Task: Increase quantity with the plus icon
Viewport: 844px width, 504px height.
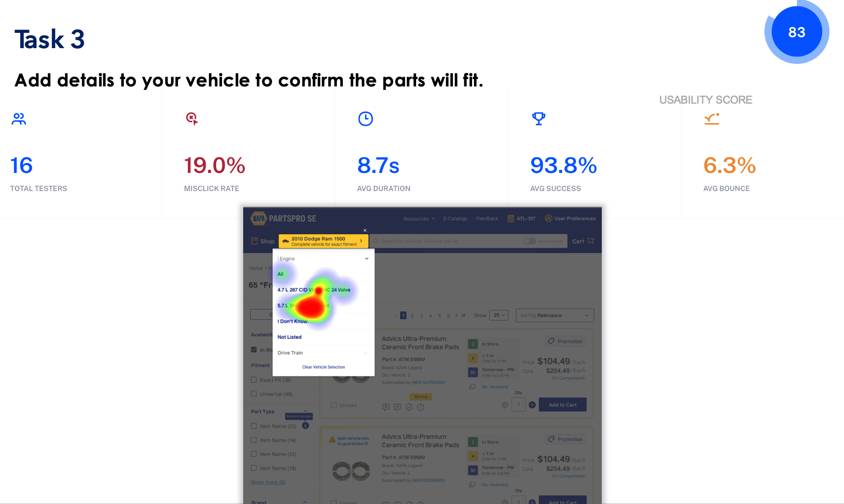Action: click(x=532, y=405)
